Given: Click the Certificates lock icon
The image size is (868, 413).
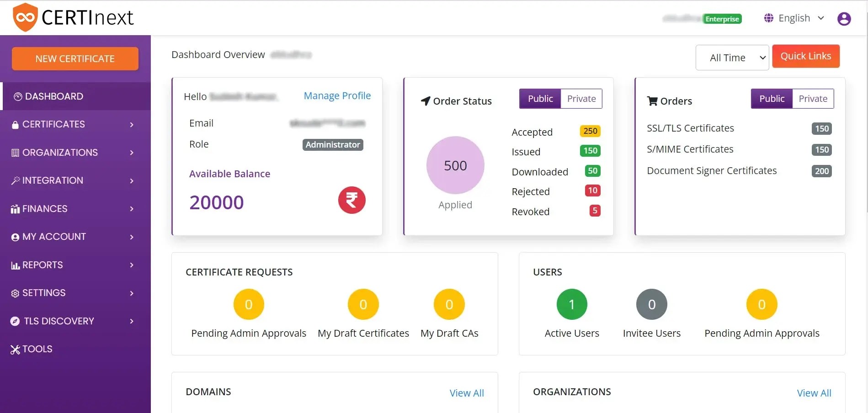Looking at the screenshot, I should (x=15, y=125).
